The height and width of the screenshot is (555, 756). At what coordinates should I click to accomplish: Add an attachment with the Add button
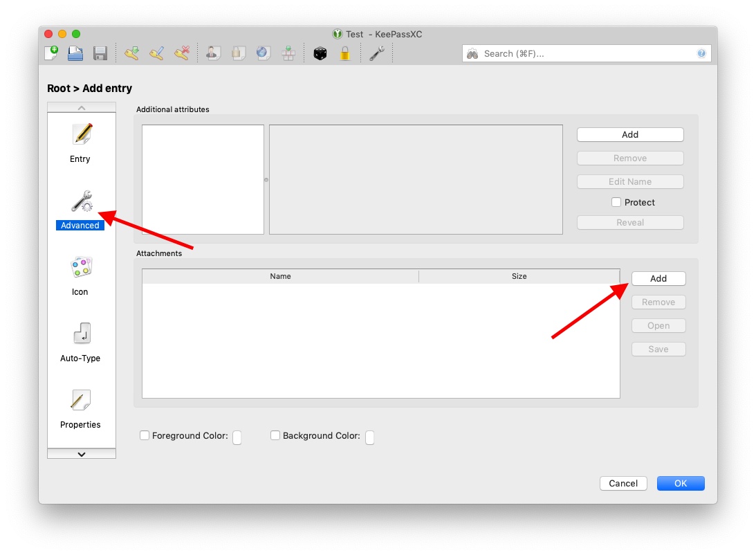coord(658,278)
